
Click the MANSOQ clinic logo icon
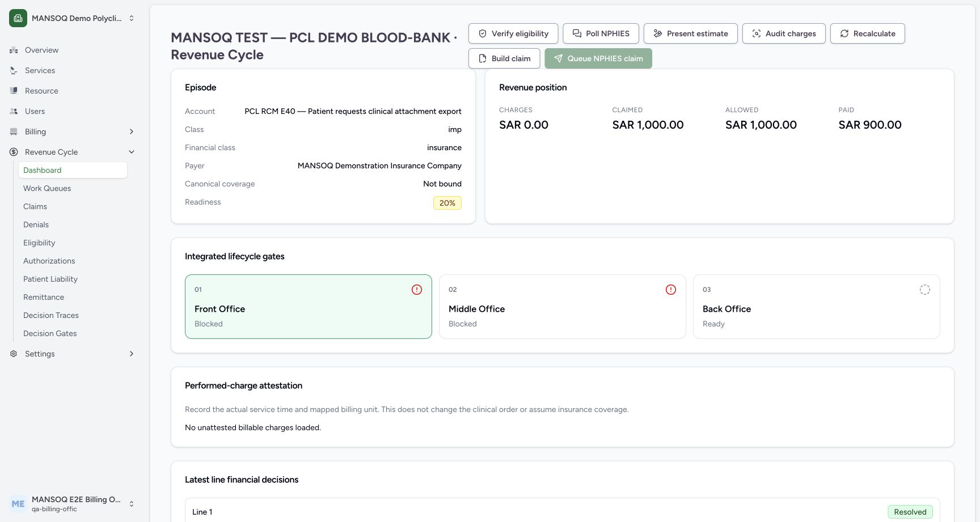click(x=18, y=18)
